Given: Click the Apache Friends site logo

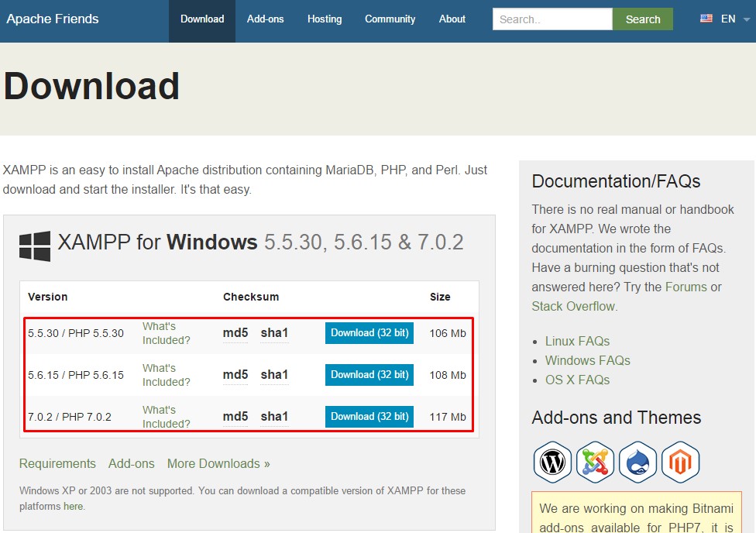Looking at the screenshot, I should [53, 19].
